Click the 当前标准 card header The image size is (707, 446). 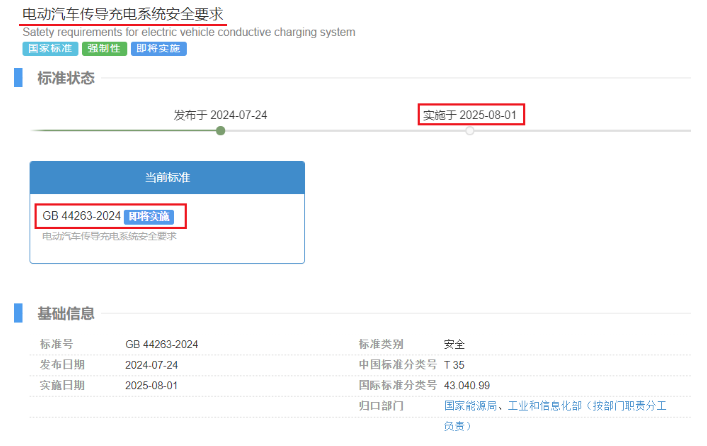pyautogui.click(x=167, y=177)
